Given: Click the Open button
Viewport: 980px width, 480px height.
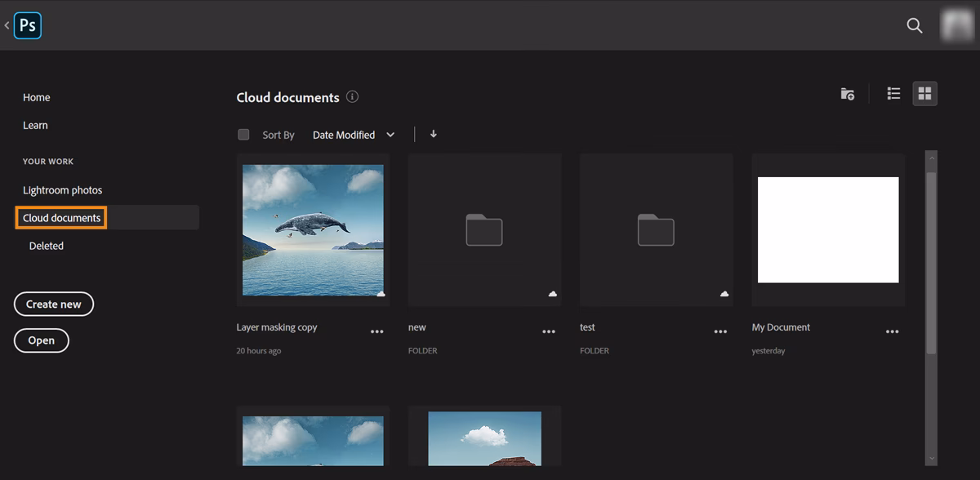Looking at the screenshot, I should point(41,340).
